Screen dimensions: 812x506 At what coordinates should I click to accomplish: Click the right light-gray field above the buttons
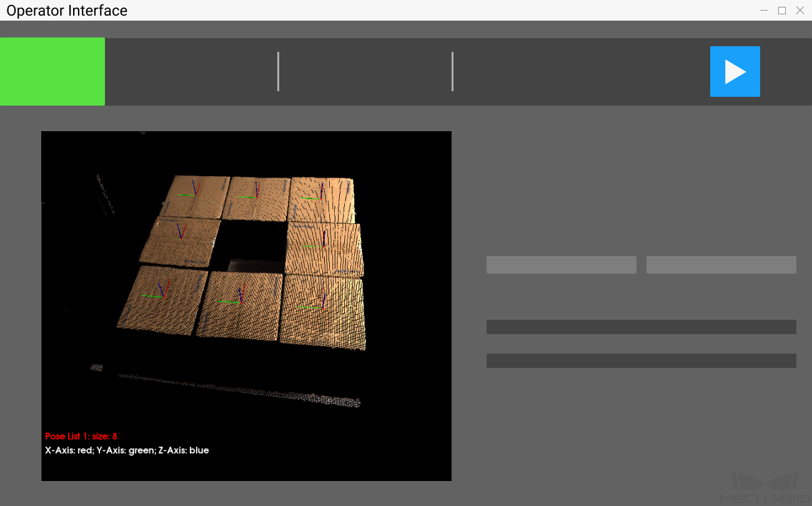tap(721, 264)
